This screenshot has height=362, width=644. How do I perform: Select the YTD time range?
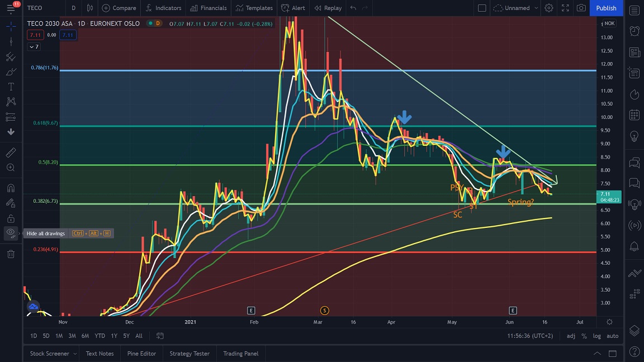point(100,336)
